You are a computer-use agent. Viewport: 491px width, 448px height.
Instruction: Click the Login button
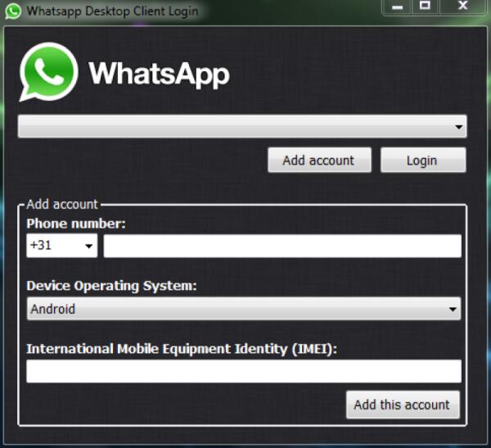pyautogui.click(x=422, y=161)
